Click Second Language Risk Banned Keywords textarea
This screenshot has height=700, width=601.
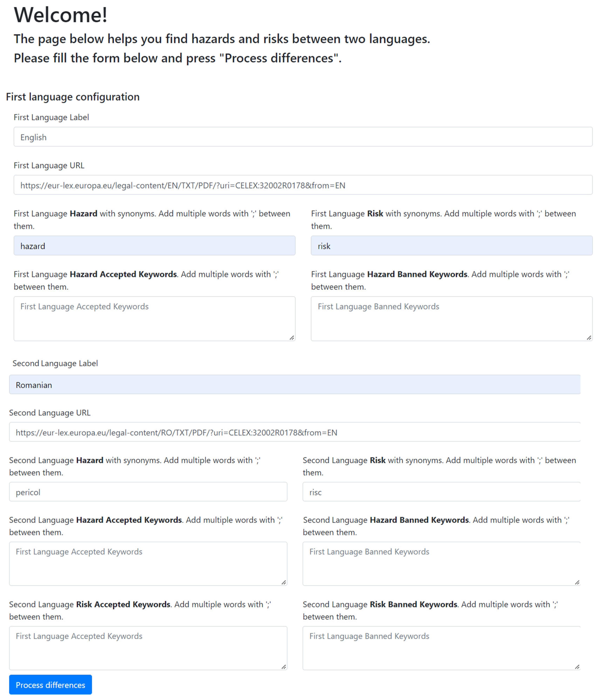tap(441, 648)
